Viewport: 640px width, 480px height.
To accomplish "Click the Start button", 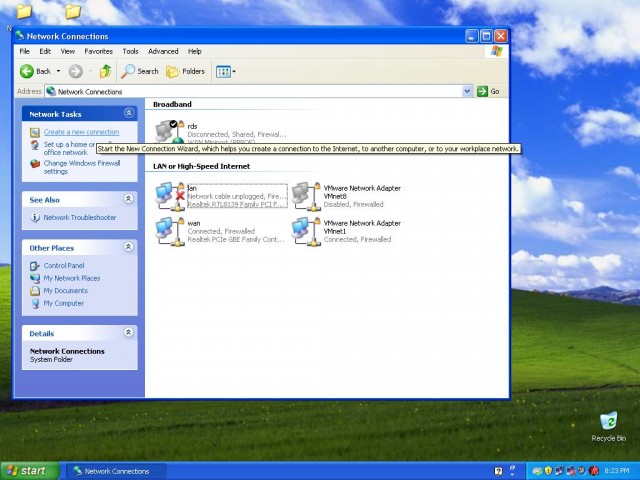I will pos(29,471).
